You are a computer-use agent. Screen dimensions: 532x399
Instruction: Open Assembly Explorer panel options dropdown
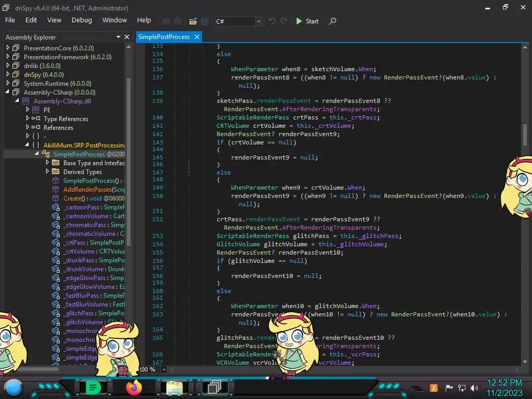click(118, 37)
